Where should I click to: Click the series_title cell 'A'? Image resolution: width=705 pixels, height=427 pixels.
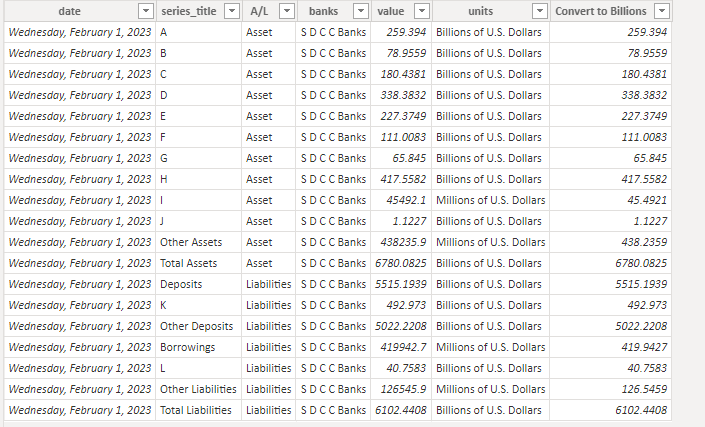click(x=199, y=32)
